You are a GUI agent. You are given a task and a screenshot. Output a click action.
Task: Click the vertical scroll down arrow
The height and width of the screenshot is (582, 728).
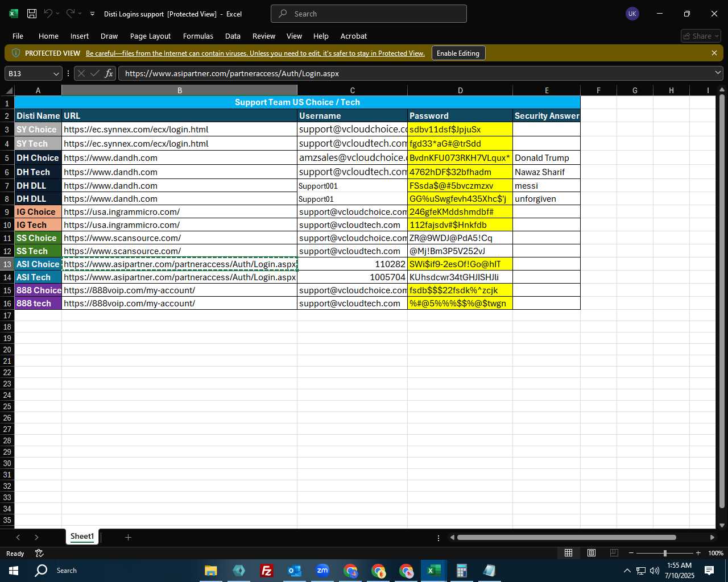click(722, 525)
